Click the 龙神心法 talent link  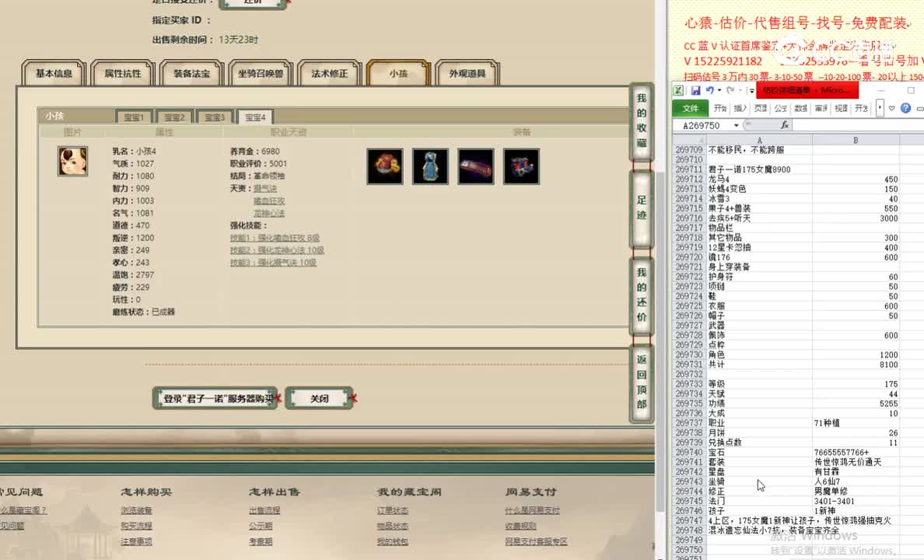pos(269,213)
